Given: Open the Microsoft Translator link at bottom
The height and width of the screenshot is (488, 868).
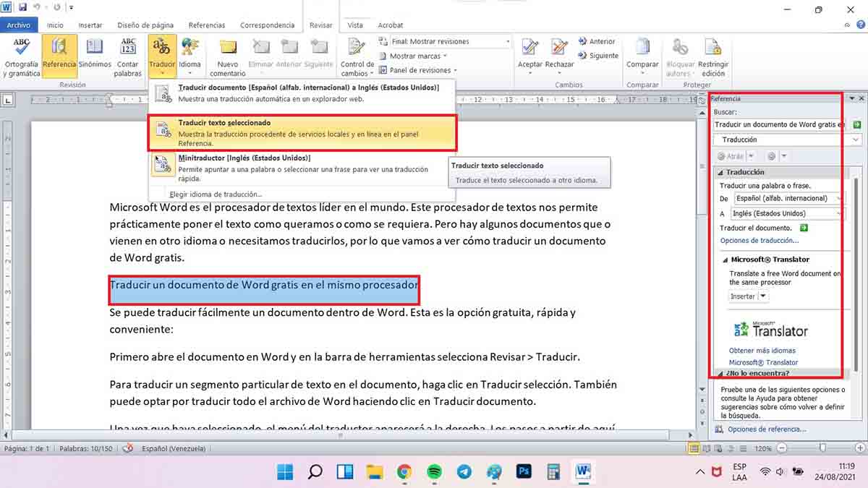Looking at the screenshot, I should pos(763,362).
